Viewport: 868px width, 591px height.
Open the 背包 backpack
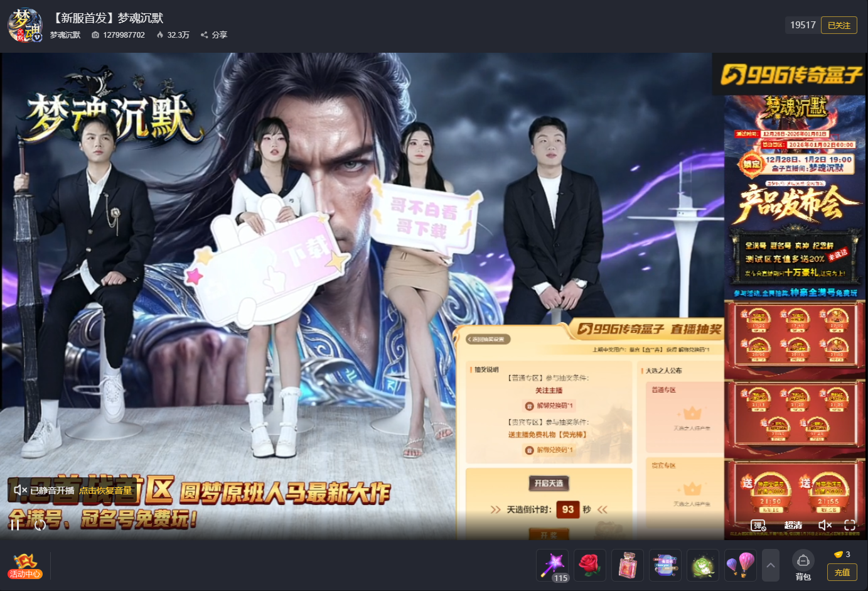803,566
